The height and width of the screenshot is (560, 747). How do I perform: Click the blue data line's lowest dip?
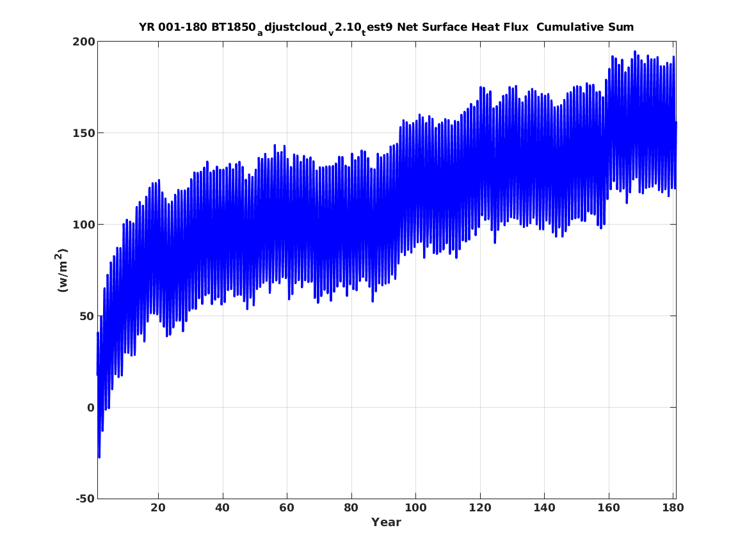point(99,457)
